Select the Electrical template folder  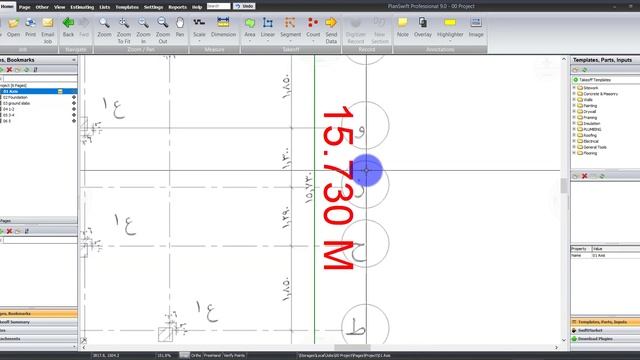(591, 141)
